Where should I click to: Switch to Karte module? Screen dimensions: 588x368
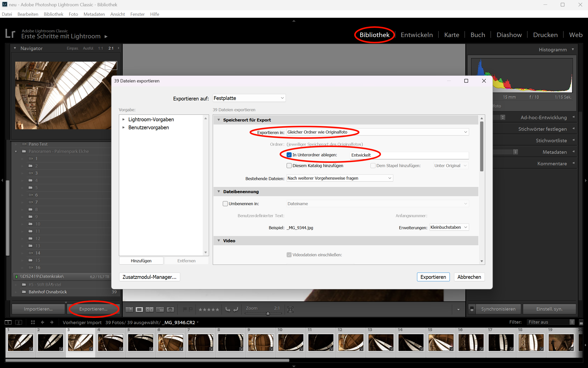[452, 35]
